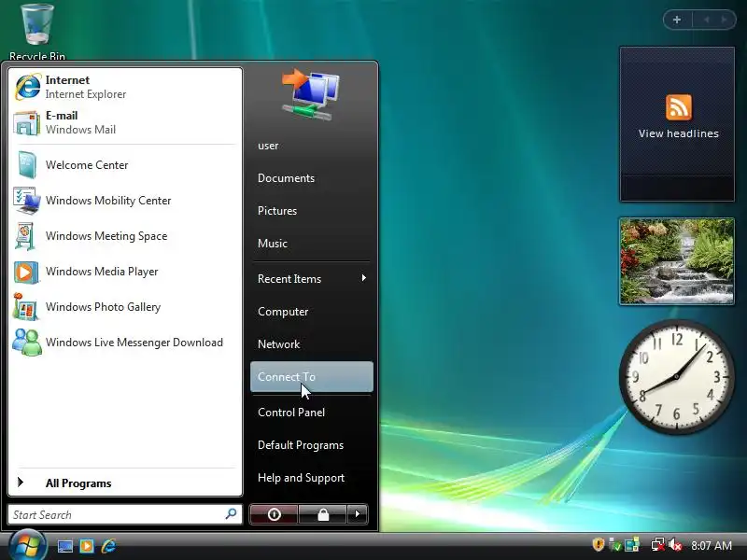Click the analog clock gadget
Image resolution: width=747 pixels, height=560 pixels.
(x=676, y=377)
